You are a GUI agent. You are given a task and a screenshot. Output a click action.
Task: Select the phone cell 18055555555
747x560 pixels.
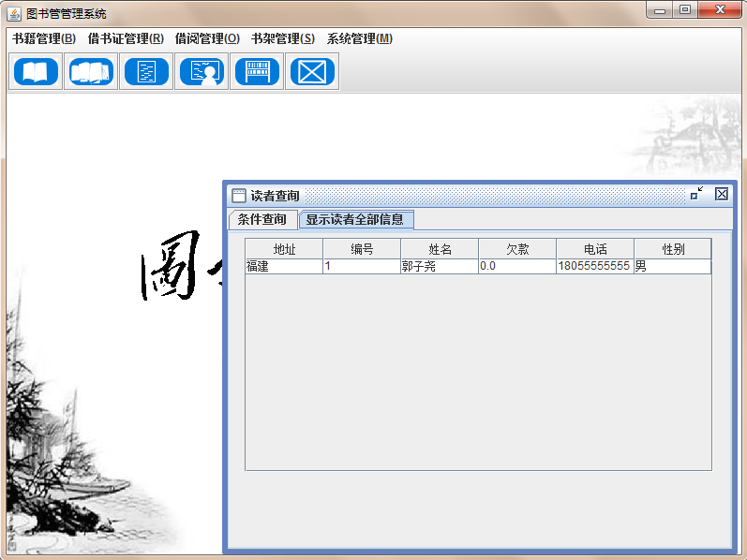(x=594, y=266)
